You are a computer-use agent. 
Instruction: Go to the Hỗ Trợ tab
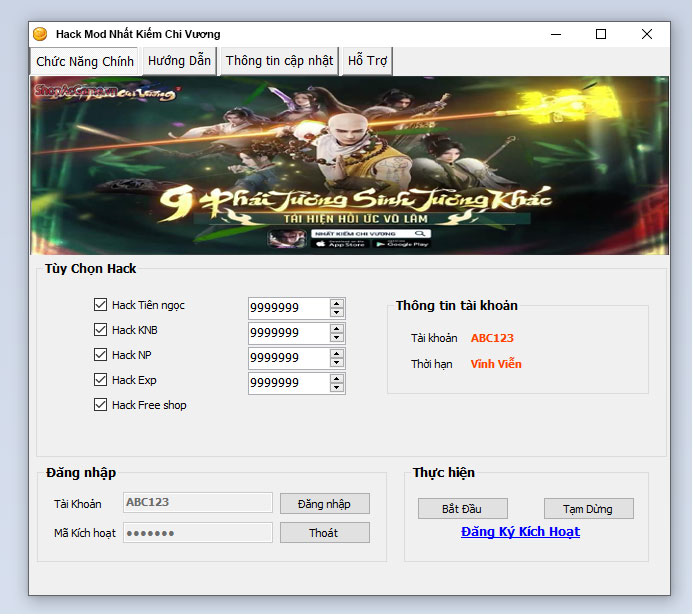[x=367, y=61]
